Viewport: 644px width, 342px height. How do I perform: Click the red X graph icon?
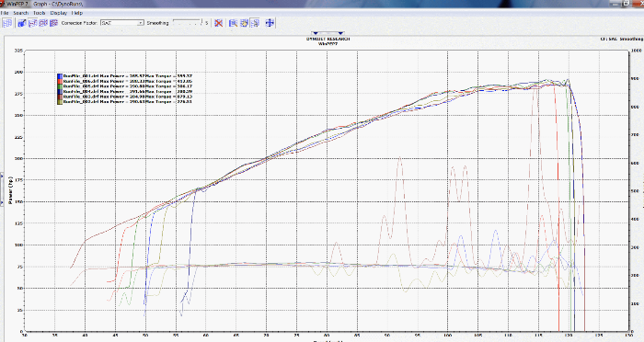click(219, 23)
